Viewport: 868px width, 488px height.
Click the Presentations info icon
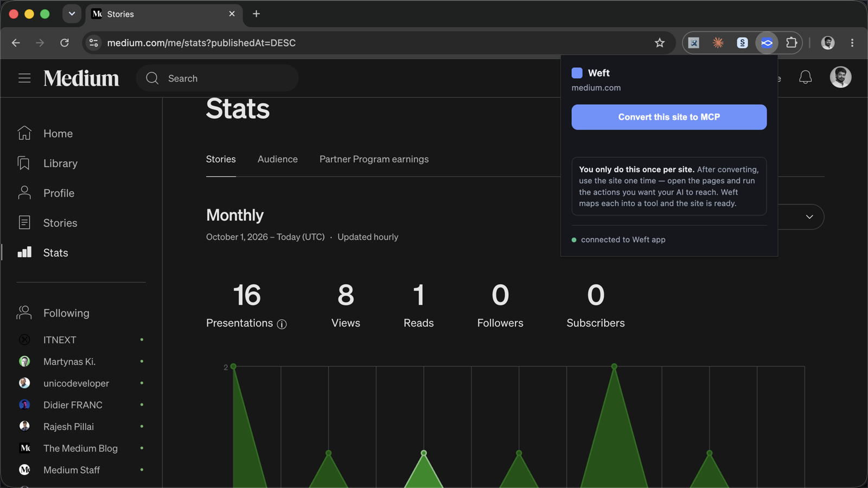click(282, 324)
